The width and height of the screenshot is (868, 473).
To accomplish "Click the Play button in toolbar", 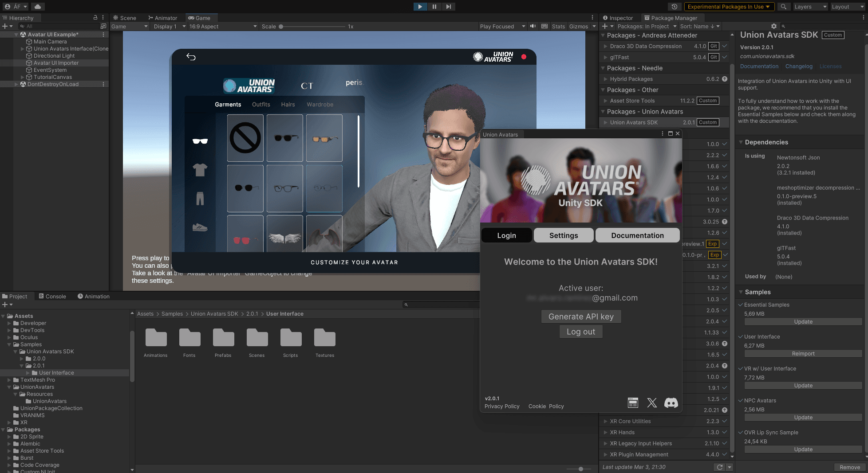I will tap(420, 7).
